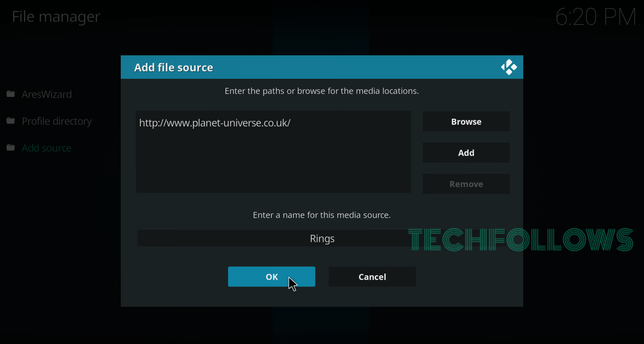Viewport: 644px width, 344px height.
Task: Click 'Enter the paths or browse' instruction text
Action: click(x=322, y=91)
